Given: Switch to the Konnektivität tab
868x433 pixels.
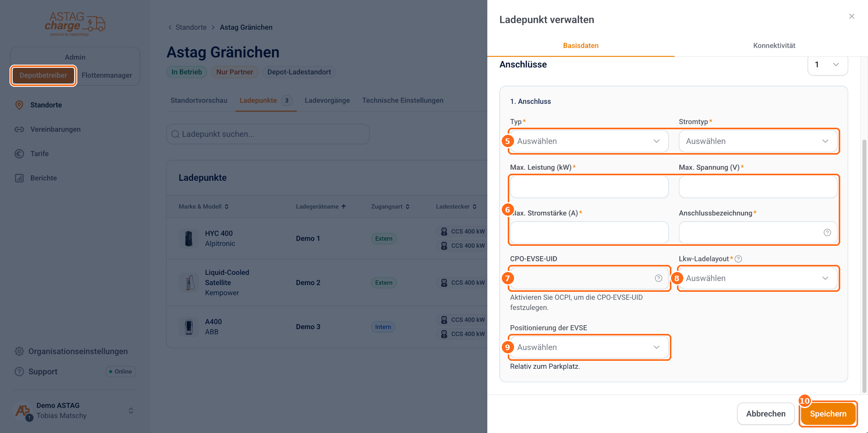Looking at the screenshot, I should [x=774, y=46].
